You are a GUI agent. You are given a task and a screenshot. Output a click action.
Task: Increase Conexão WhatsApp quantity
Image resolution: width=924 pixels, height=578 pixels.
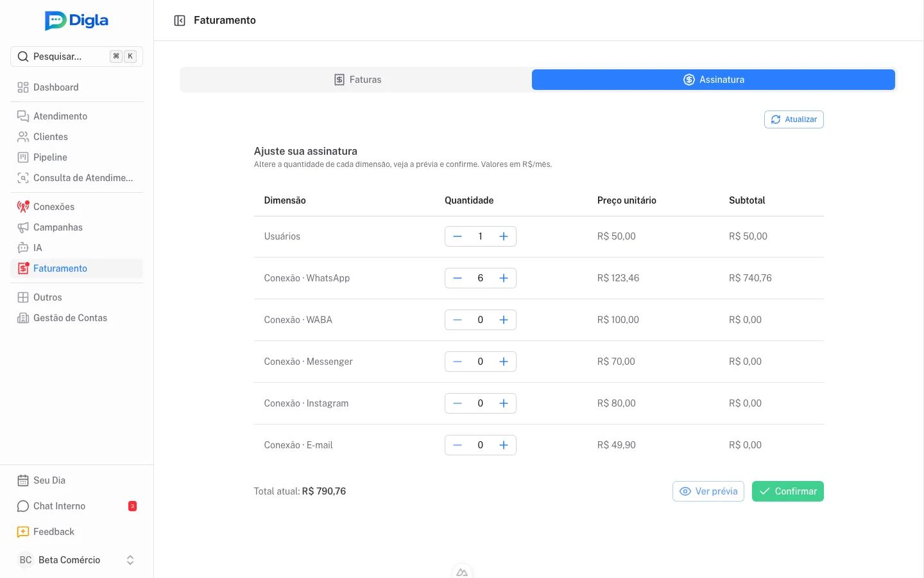tap(504, 278)
